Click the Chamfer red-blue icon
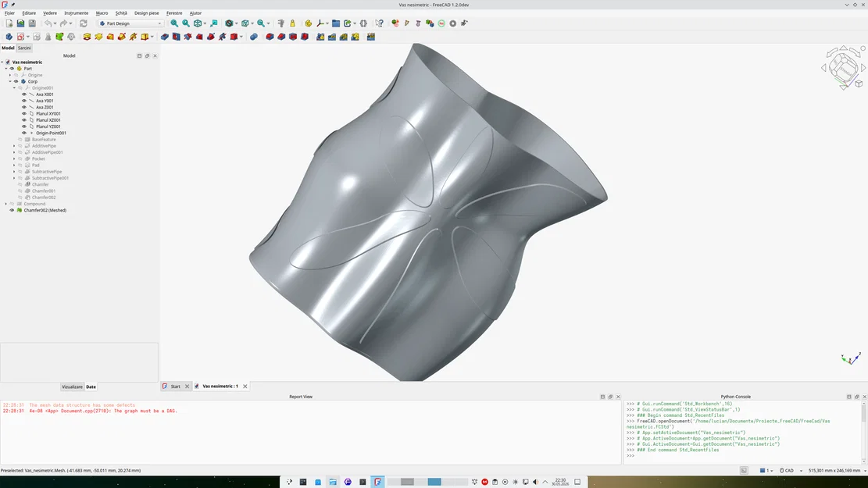Screen dimensions: 868x488 (x=281, y=37)
